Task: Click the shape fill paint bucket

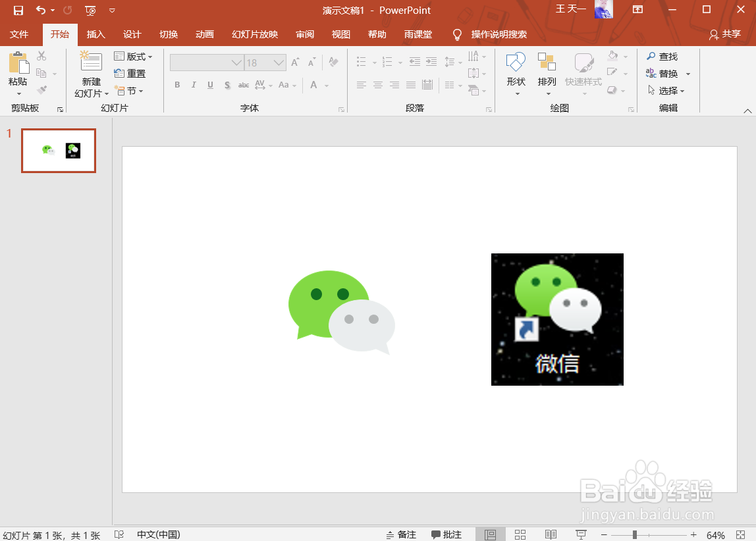Action: coord(613,56)
